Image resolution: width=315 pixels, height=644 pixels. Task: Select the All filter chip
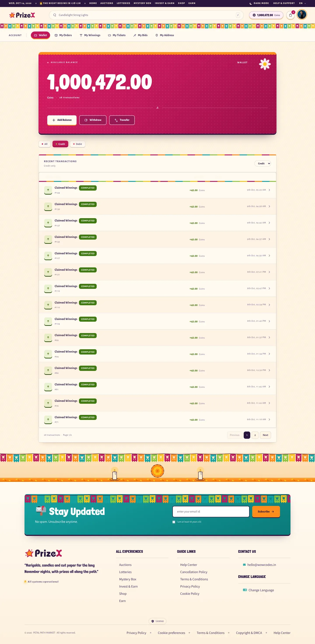[x=44, y=144]
